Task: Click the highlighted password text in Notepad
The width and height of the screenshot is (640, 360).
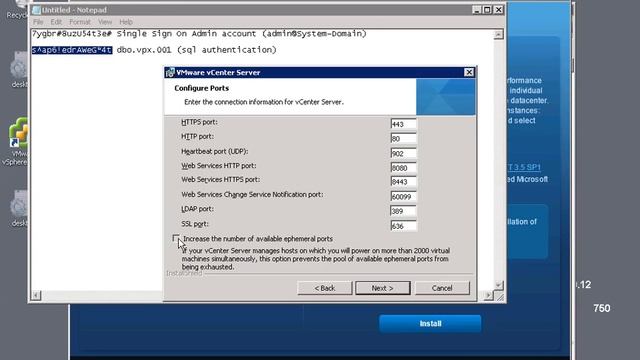Action: [72, 50]
